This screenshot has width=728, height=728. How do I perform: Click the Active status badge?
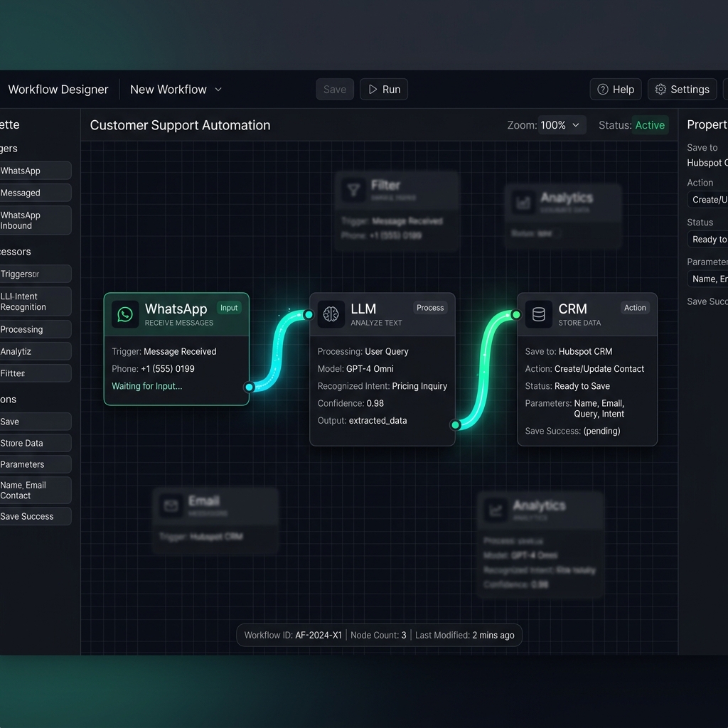point(650,125)
